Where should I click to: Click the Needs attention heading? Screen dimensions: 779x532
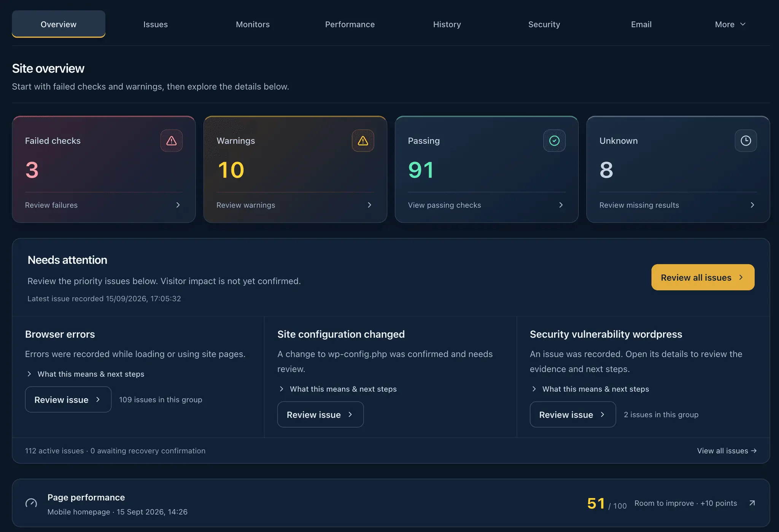pos(67,260)
